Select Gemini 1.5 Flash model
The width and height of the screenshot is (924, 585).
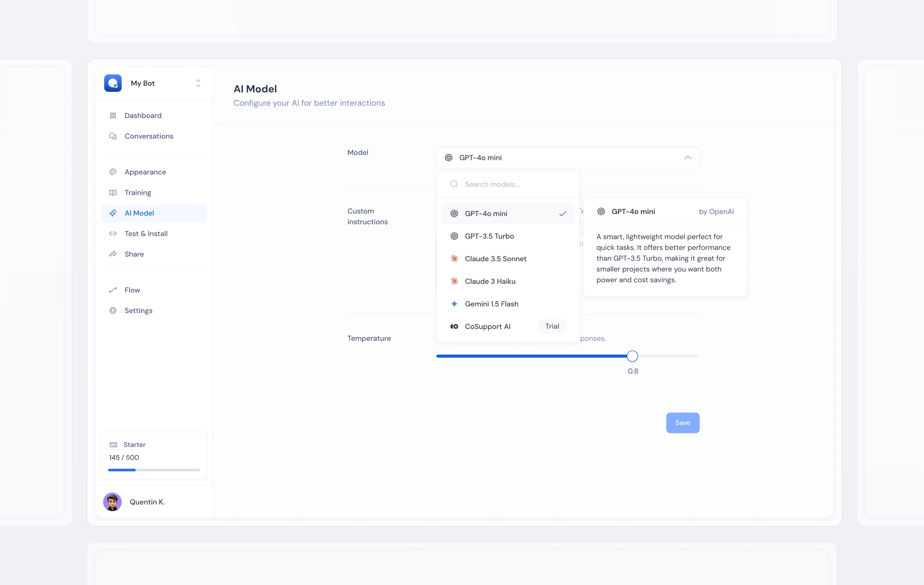(508, 304)
